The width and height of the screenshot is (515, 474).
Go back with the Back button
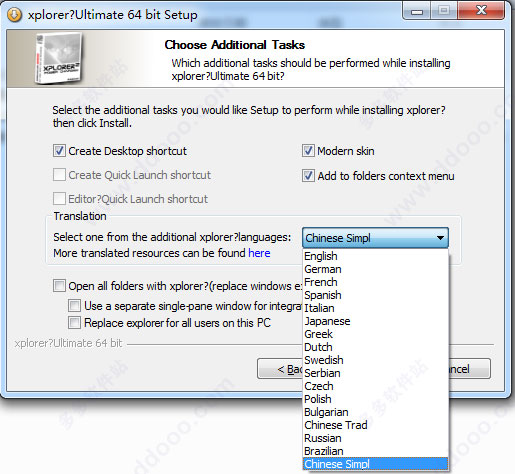pos(280,369)
